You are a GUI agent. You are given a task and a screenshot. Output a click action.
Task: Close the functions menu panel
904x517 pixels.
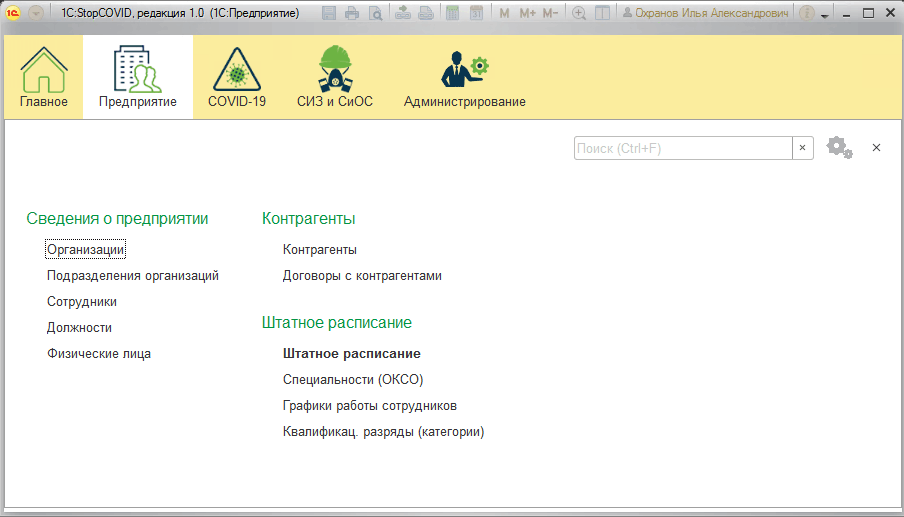[x=876, y=148]
